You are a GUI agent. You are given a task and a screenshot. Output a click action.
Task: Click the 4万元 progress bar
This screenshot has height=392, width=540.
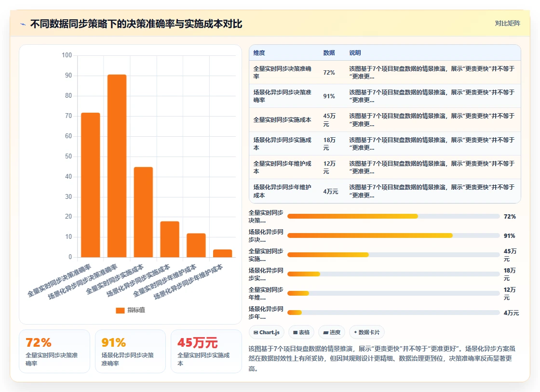[393, 313]
